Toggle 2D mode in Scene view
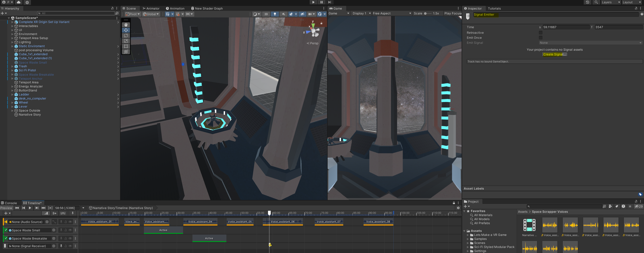644x253 pixels. [266, 14]
